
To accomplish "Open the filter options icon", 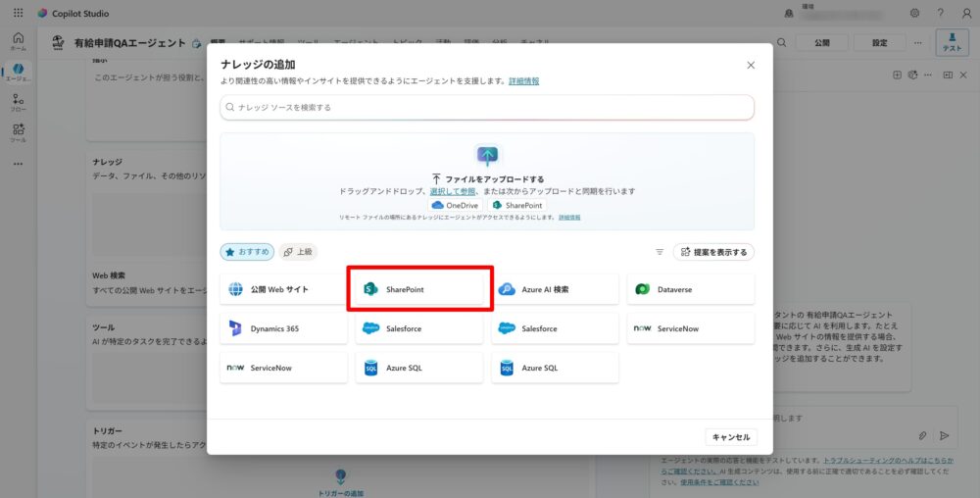I will pyautogui.click(x=660, y=252).
